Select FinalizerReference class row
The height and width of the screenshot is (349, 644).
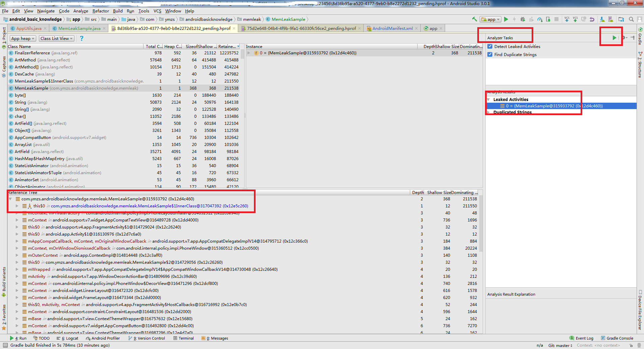coord(124,53)
